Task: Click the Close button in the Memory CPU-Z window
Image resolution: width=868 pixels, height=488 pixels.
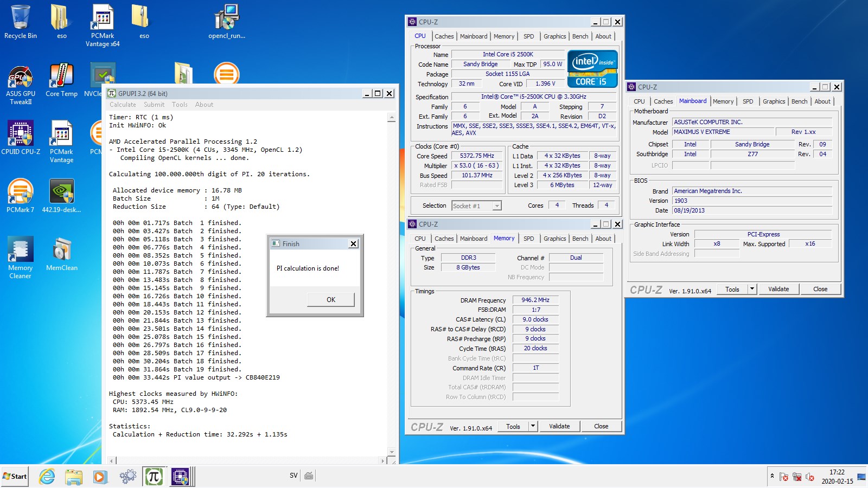Action: pyautogui.click(x=601, y=426)
